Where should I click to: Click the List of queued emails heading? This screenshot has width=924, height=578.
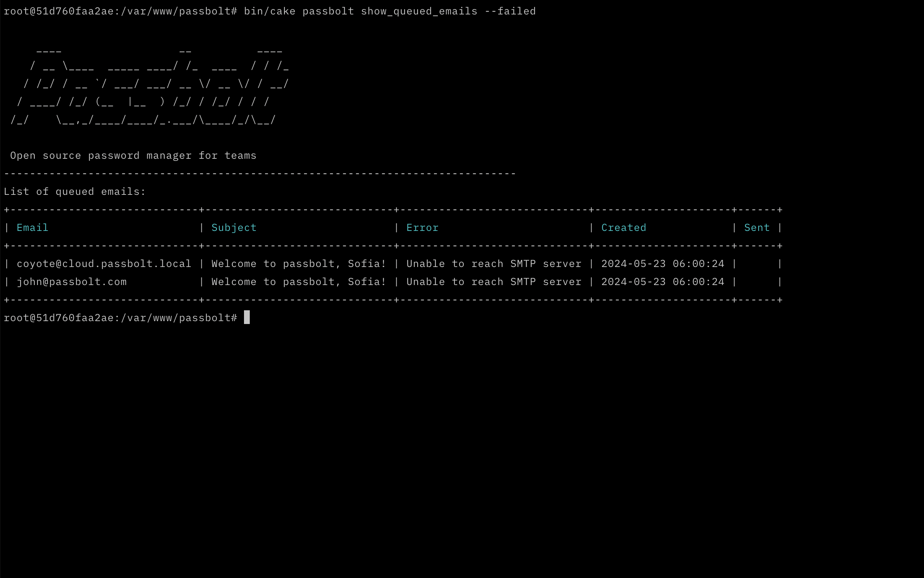tap(74, 191)
